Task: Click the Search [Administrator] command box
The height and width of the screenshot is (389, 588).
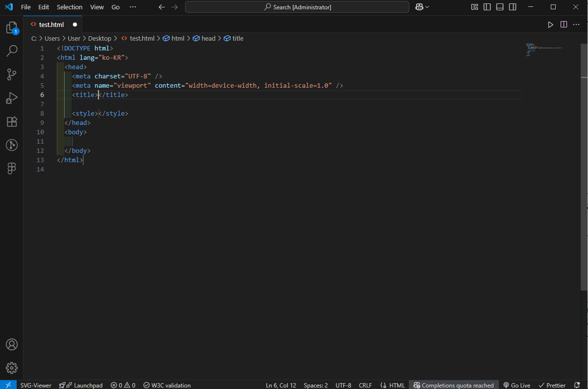Action: 297,7
